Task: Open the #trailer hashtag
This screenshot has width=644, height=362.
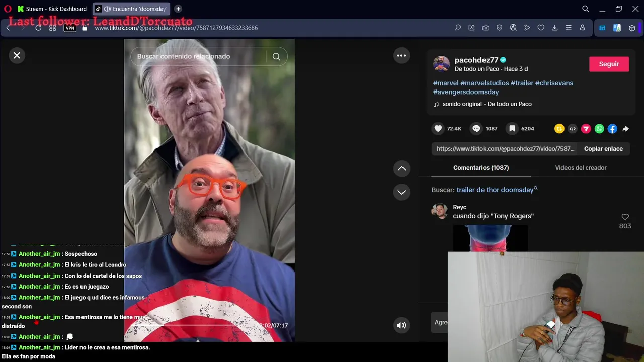Action: click(522, 83)
